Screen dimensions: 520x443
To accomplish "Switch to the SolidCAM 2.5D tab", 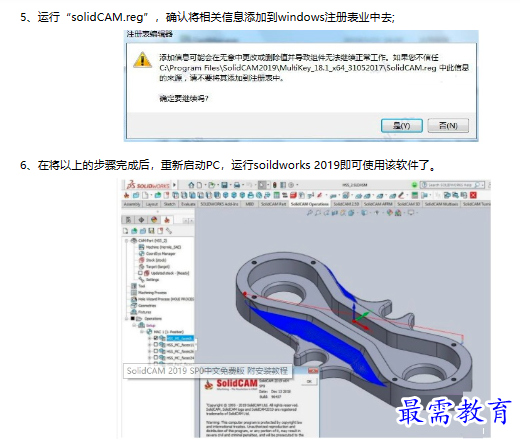I will pyautogui.click(x=346, y=204).
